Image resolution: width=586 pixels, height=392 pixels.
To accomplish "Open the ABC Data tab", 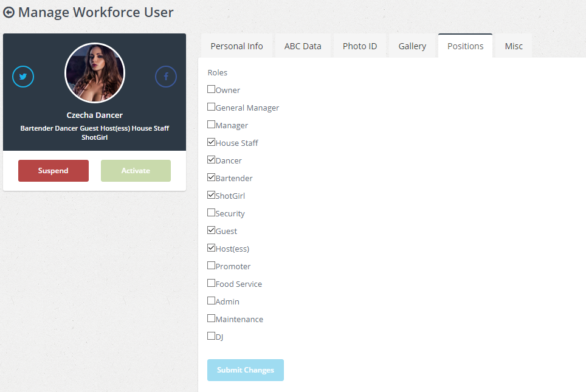I will [303, 46].
